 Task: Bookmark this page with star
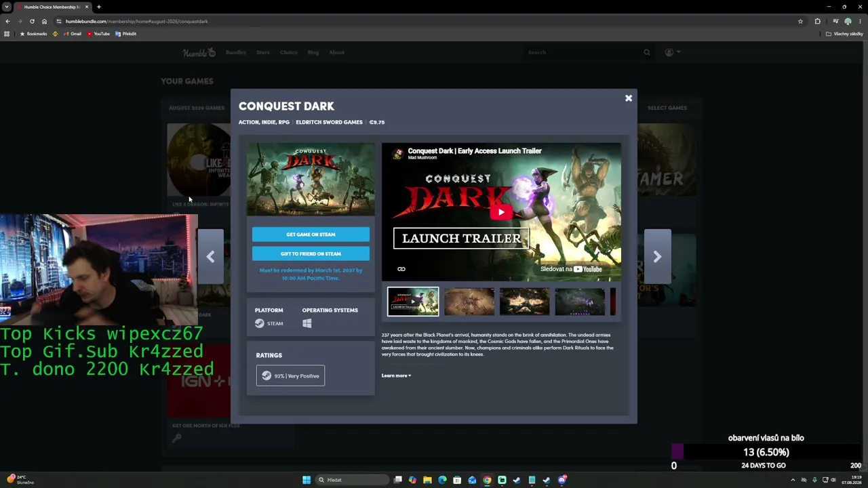800,21
